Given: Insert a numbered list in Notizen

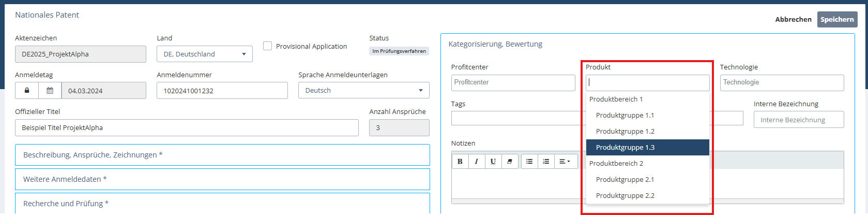Looking at the screenshot, I should click(x=546, y=162).
